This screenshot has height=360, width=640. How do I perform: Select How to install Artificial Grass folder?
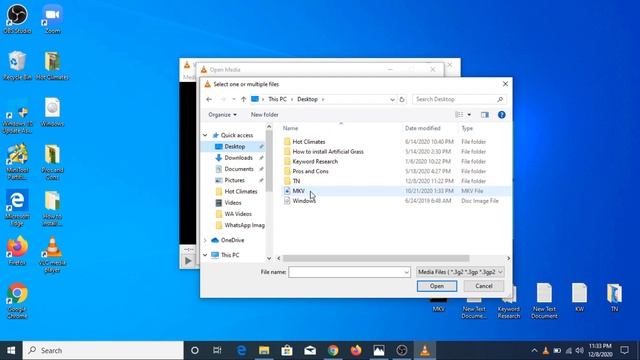(396, 151)
